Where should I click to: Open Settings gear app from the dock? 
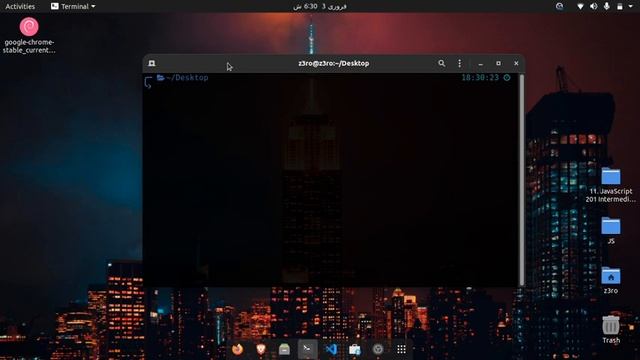[x=378, y=349]
